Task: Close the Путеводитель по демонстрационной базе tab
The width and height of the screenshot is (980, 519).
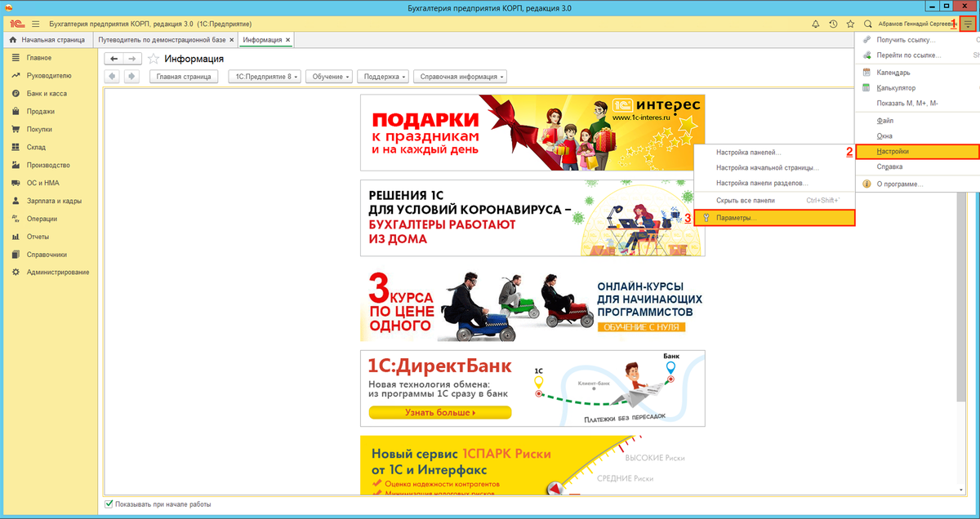Action: tap(232, 39)
